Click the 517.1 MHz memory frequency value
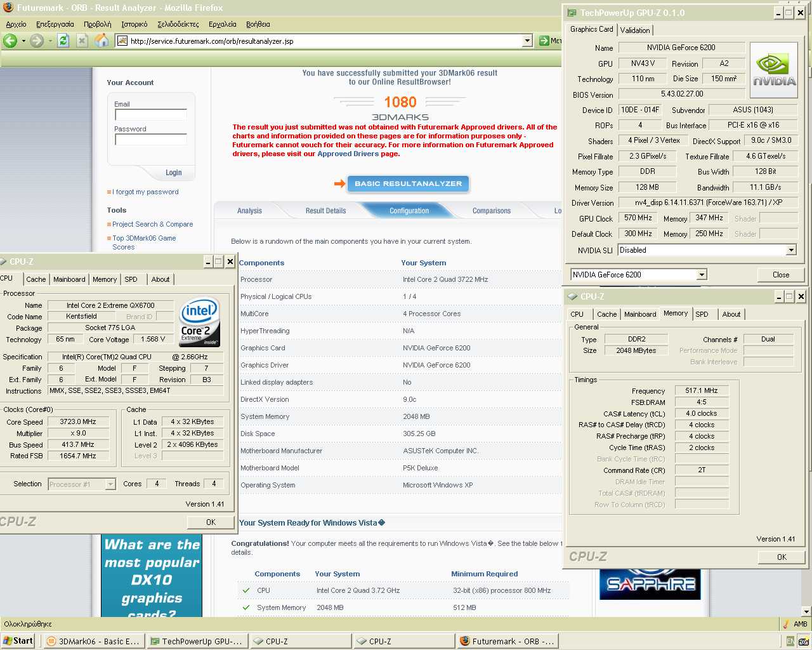Viewport: 812px width, 650px height. 702,390
